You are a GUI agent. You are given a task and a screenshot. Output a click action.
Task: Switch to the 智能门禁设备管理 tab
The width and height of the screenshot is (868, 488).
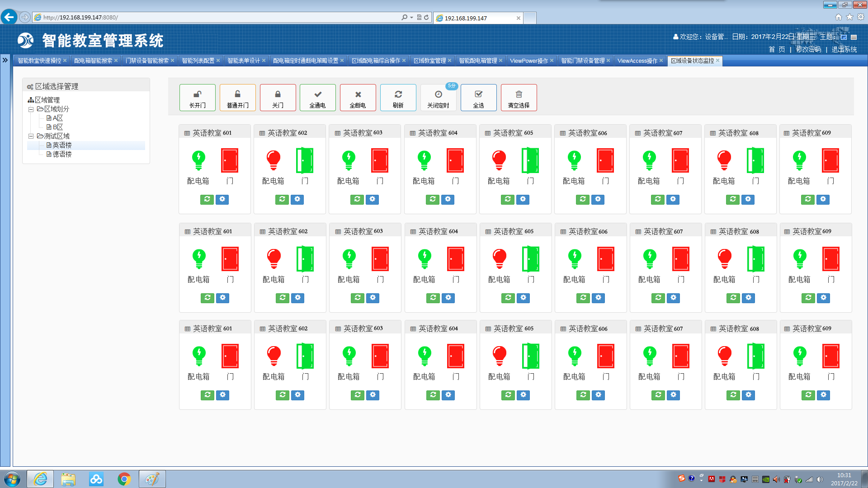coord(583,61)
